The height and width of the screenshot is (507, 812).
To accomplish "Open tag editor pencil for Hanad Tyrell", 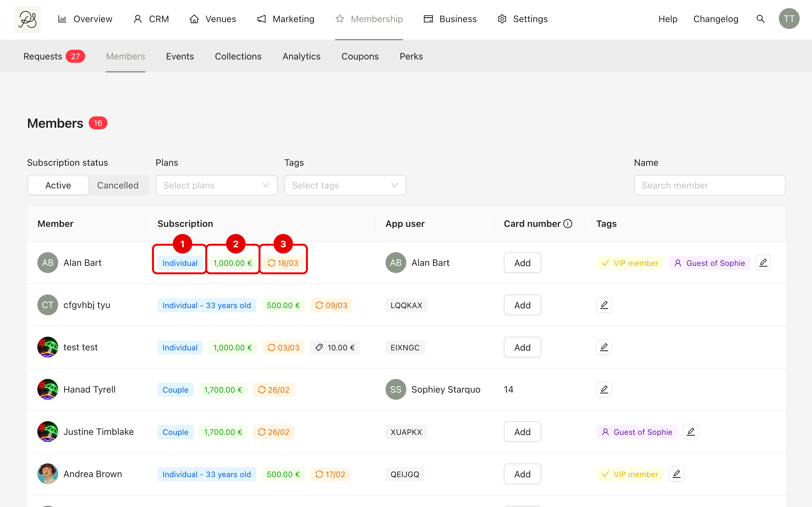I will [x=604, y=389].
